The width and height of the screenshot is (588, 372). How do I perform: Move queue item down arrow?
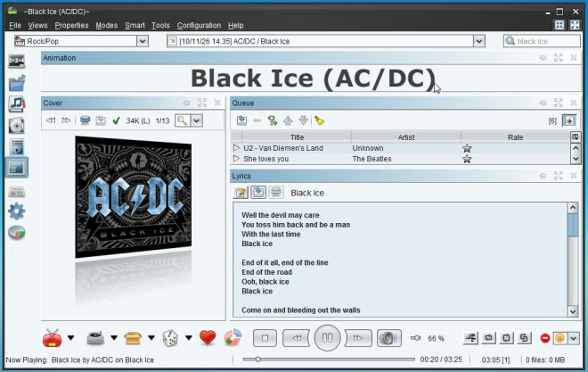click(x=304, y=120)
